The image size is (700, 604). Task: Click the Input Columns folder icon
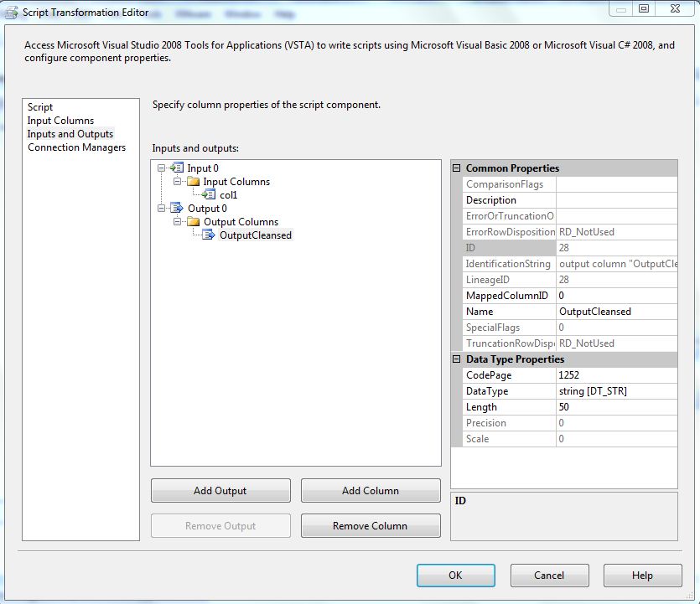[194, 182]
